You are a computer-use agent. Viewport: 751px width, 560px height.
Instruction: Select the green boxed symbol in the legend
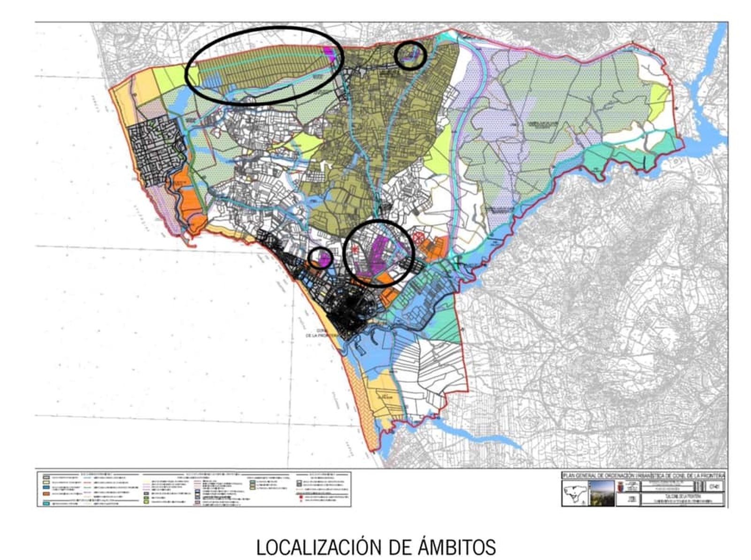(146, 497)
